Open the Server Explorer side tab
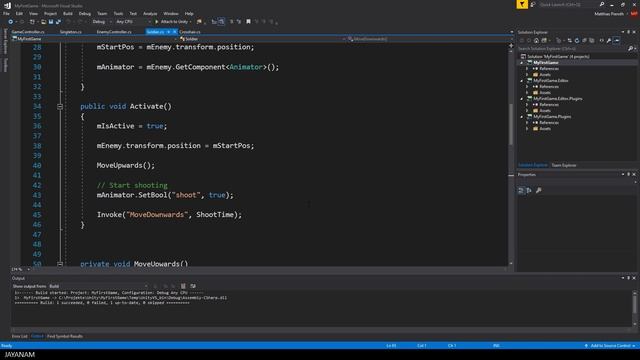The image size is (640, 360). pos(5,41)
